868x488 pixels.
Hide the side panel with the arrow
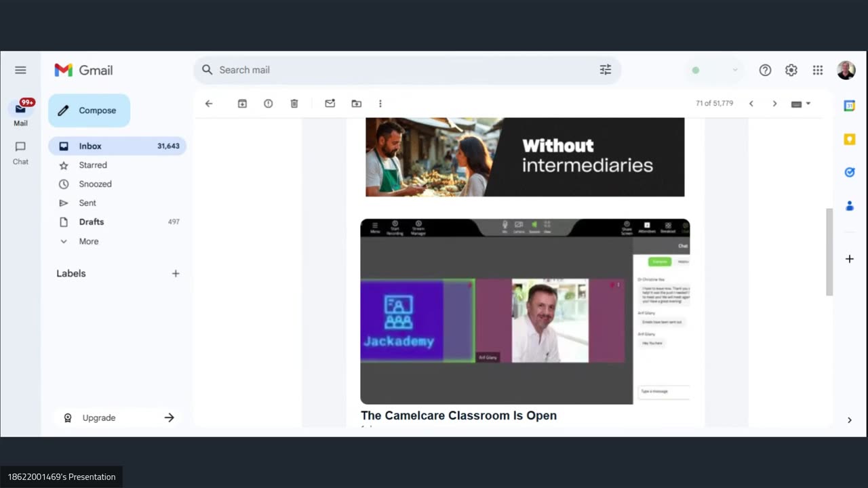tap(850, 420)
